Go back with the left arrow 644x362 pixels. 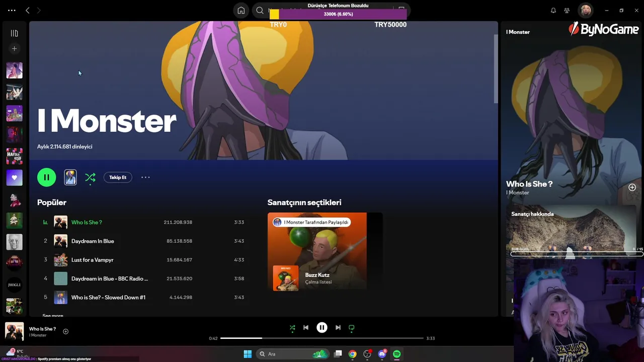(x=28, y=10)
